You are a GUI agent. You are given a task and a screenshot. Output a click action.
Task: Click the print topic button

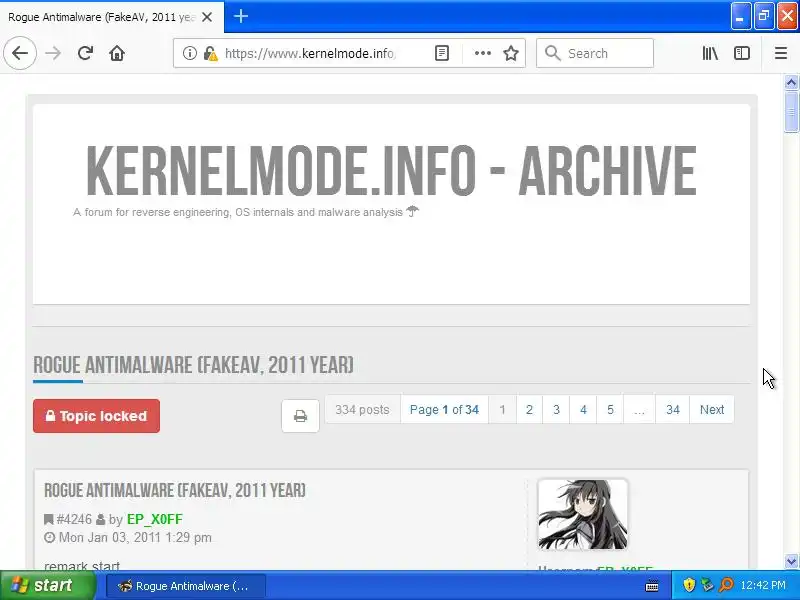[301, 416]
